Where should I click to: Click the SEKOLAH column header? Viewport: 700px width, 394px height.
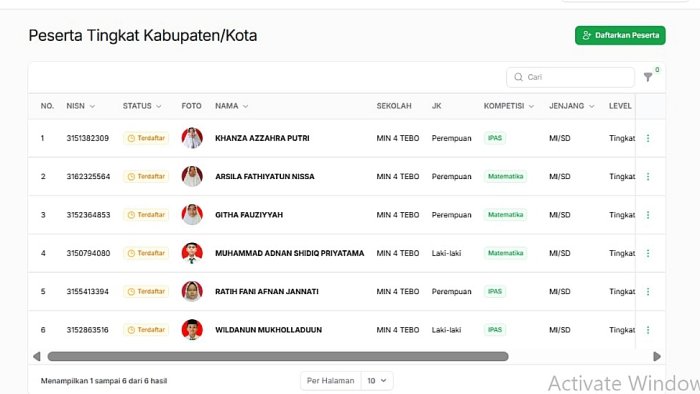[x=394, y=106]
